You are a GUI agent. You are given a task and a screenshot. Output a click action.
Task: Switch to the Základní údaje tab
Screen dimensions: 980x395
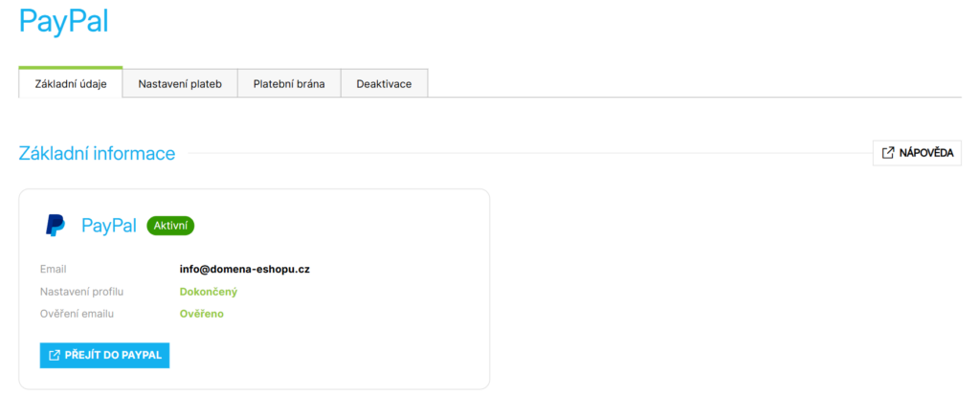pyautogui.click(x=71, y=84)
